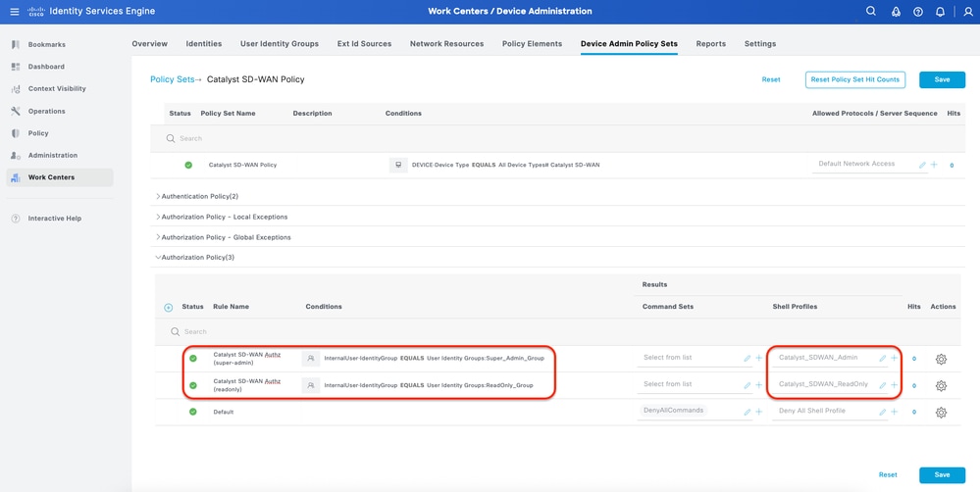Open the Network Resources tab
This screenshot has width=980, height=492.
tap(447, 44)
